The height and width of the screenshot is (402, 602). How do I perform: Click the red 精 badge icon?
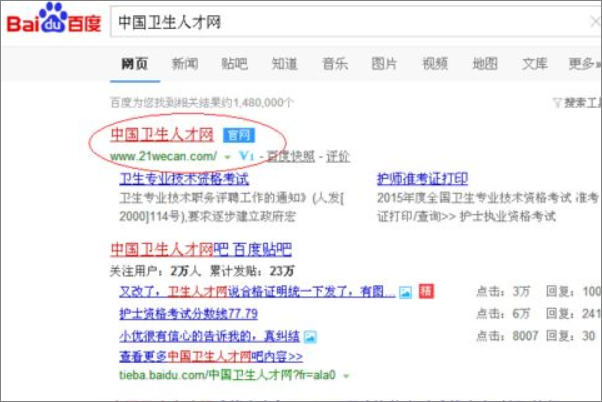(x=426, y=291)
